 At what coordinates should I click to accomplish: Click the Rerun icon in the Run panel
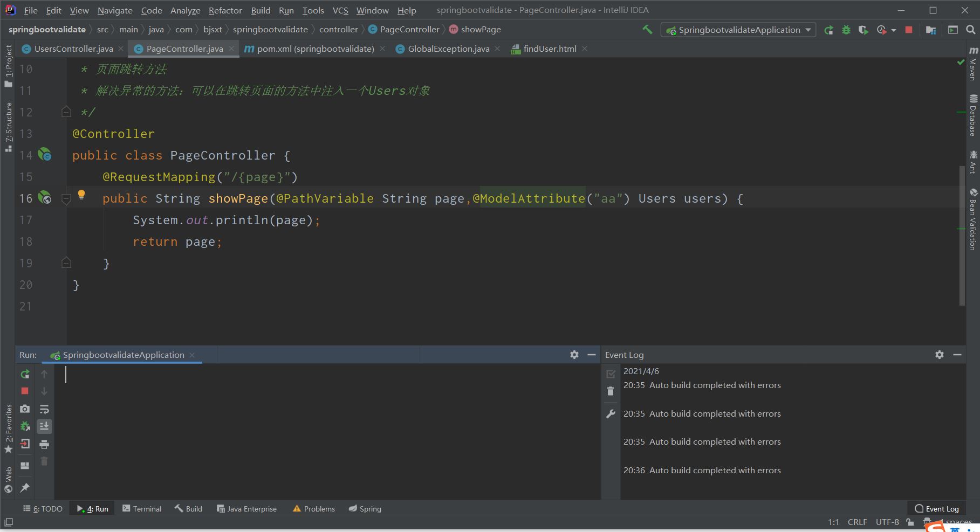pyautogui.click(x=25, y=374)
